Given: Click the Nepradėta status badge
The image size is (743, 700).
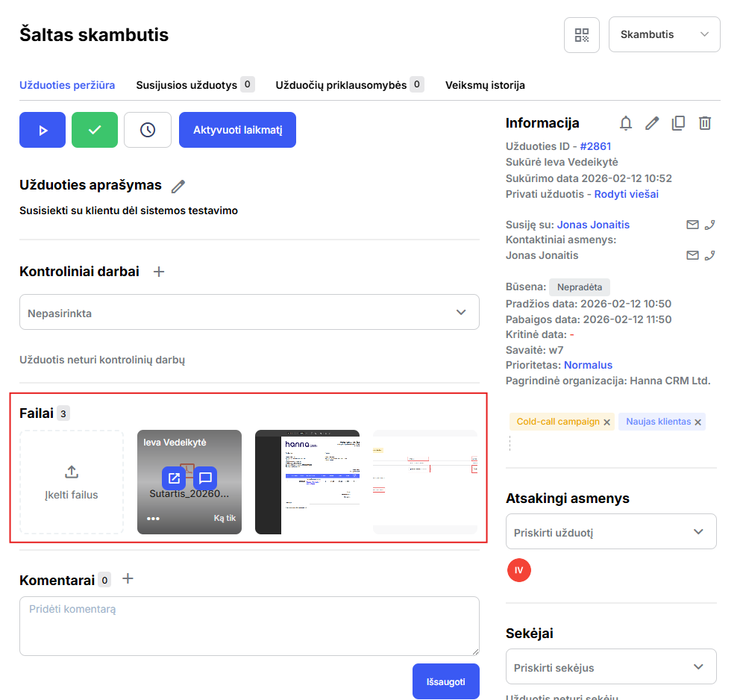Looking at the screenshot, I should [580, 287].
